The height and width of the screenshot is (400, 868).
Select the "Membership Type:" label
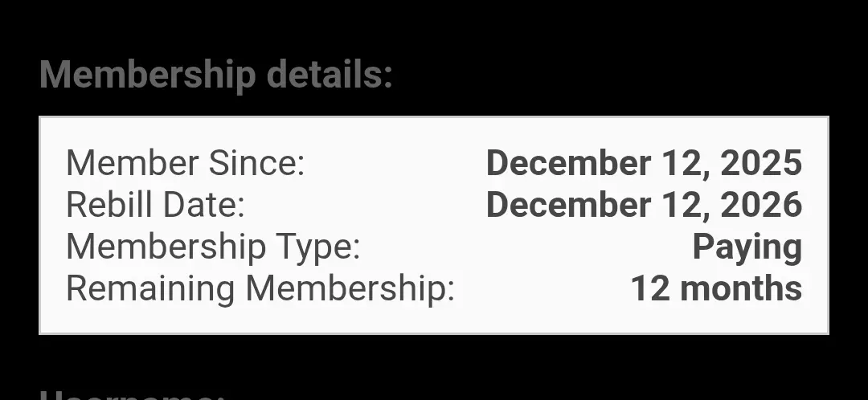point(213,247)
